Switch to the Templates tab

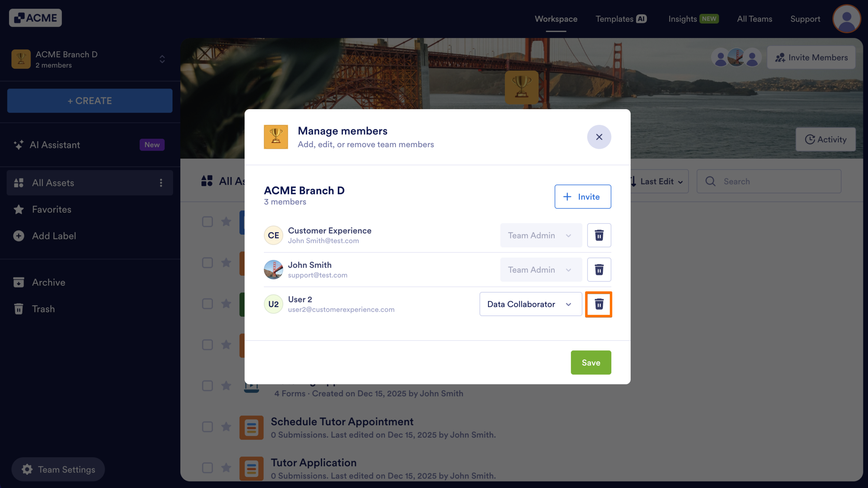(x=621, y=19)
